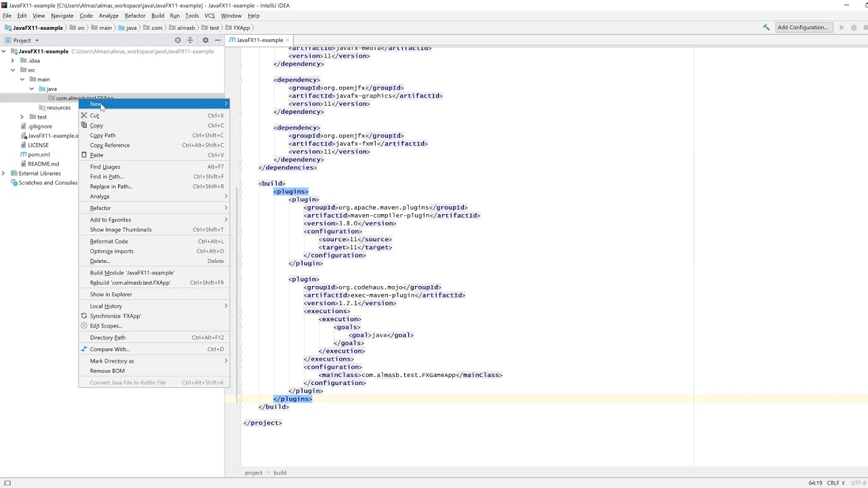Select Directory Path in context menu
This screenshot has height=488, width=868.
154,338
